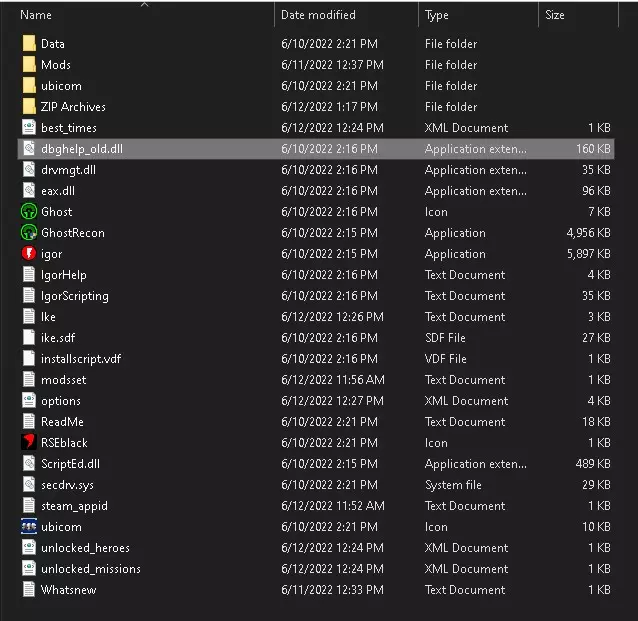
Task: Collapse sort arrow above the Name column
Action: coord(144,4)
